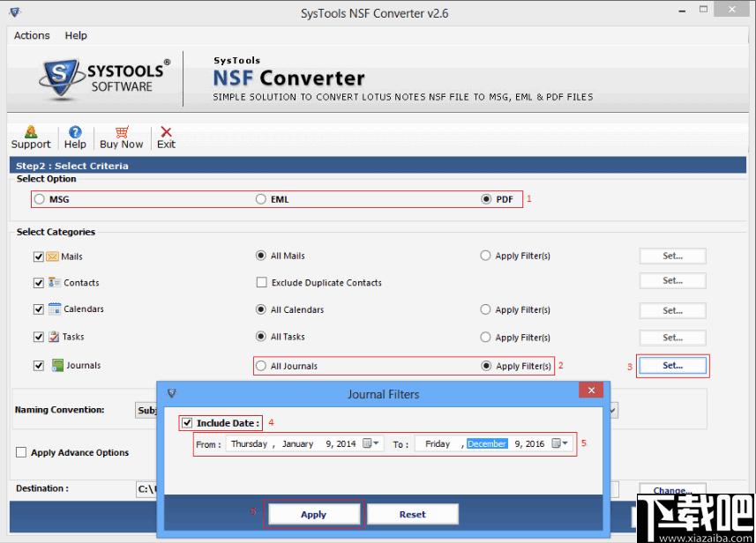Select the EML output option
The width and height of the screenshot is (756, 543).
click(261, 199)
